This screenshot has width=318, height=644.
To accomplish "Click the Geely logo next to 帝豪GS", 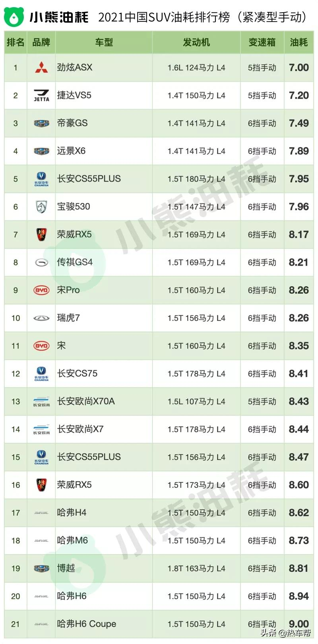I will (x=41, y=123).
